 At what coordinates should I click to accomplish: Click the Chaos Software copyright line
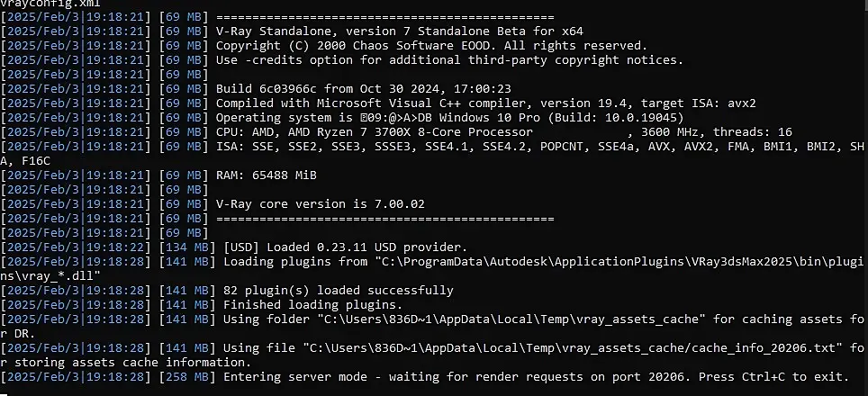pos(430,46)
